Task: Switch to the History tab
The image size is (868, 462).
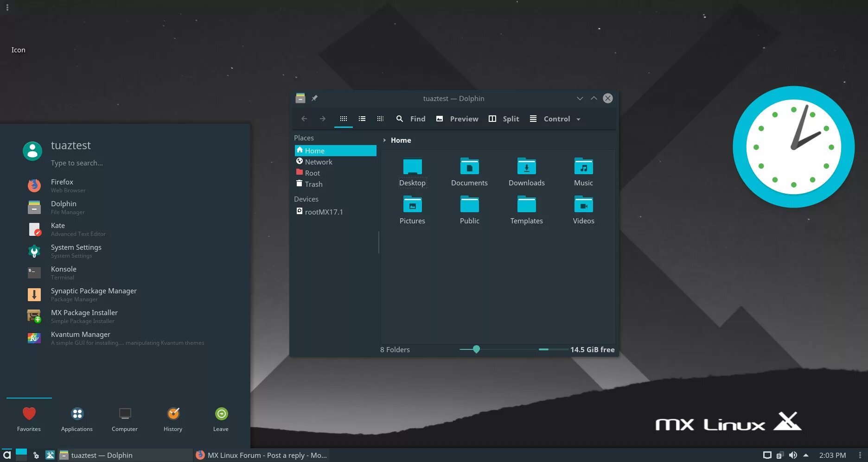Action: coord(173,419)
